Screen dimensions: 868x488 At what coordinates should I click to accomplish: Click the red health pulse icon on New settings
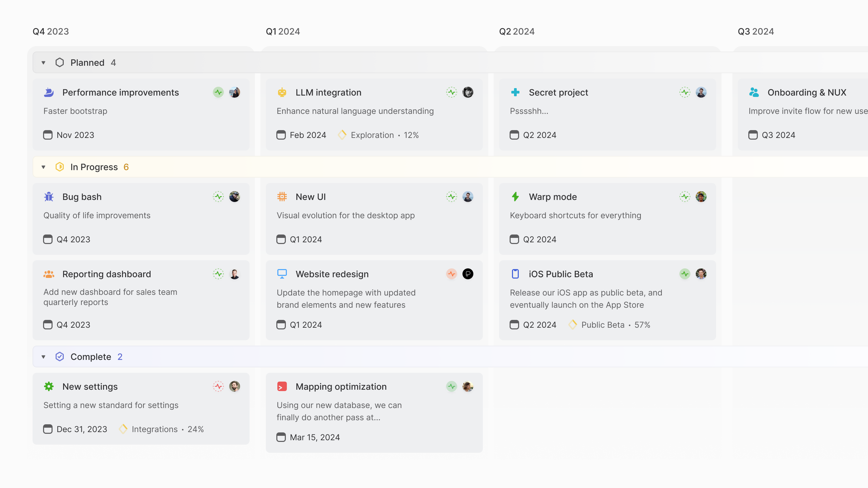click(x=219, y=386)
